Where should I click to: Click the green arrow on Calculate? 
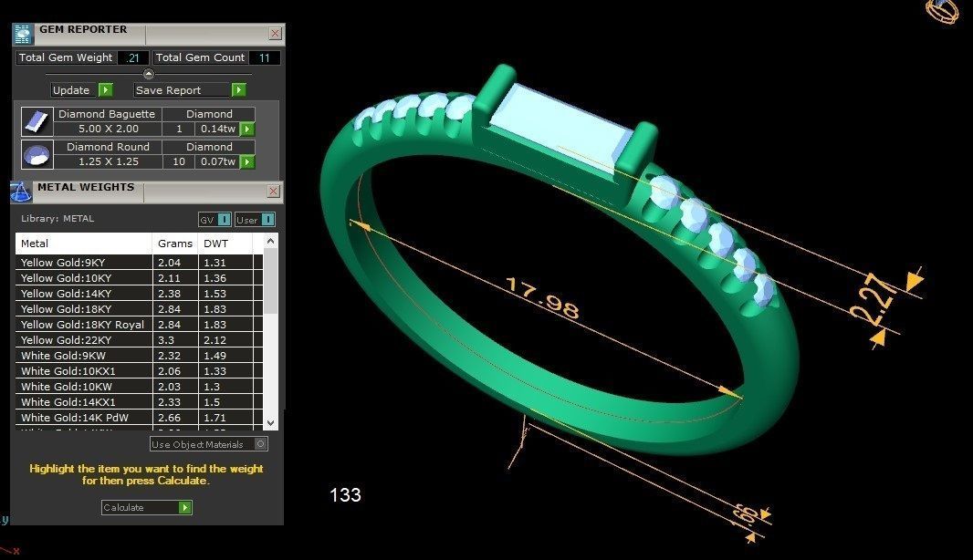click(x=184, y=507)
